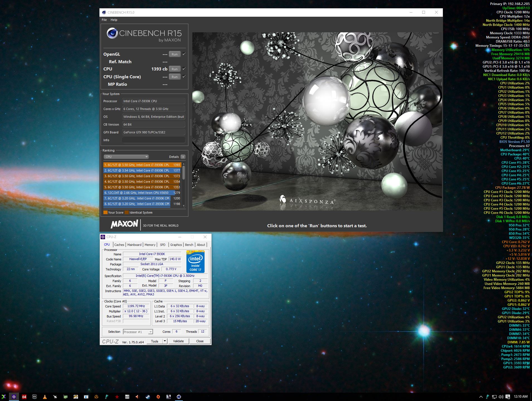Image resolution: width=532 pixels, height=401 pixels.
Task: Click the panel splitter handle beside Your System
Action: [x=191, y=127]
